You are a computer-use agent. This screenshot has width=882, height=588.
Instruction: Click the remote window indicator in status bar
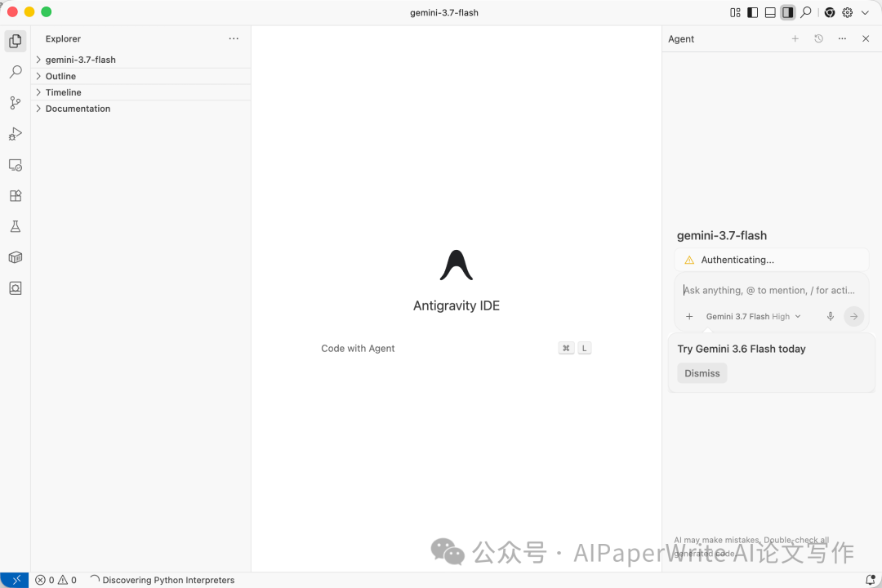(15, 580)
